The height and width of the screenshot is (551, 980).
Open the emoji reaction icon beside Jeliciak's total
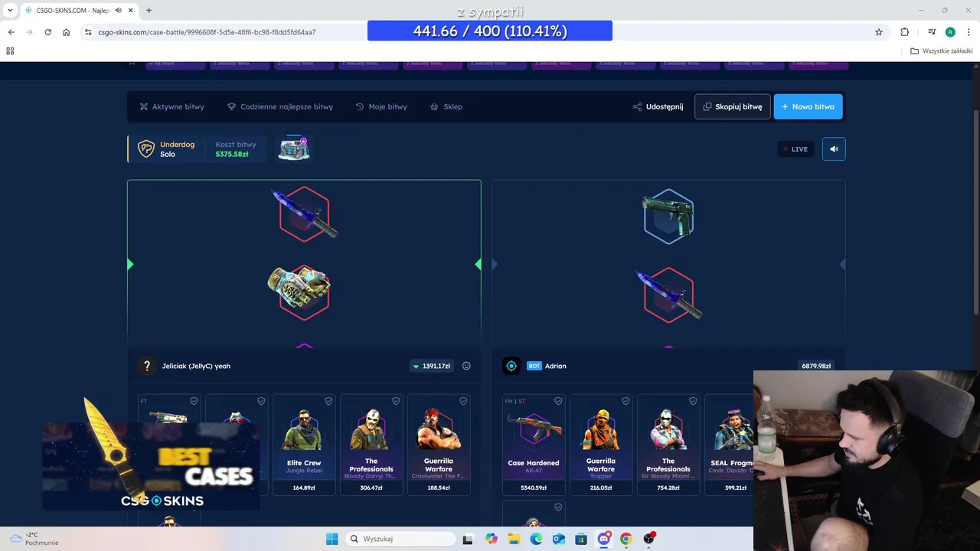[x=466, y=366]
